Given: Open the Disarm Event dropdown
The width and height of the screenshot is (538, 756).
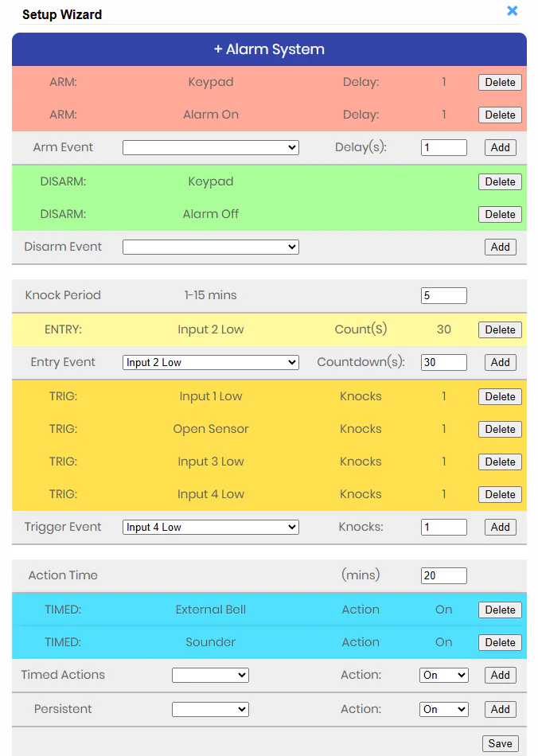Looking at the screenshot, I should (x=210, y=247).
